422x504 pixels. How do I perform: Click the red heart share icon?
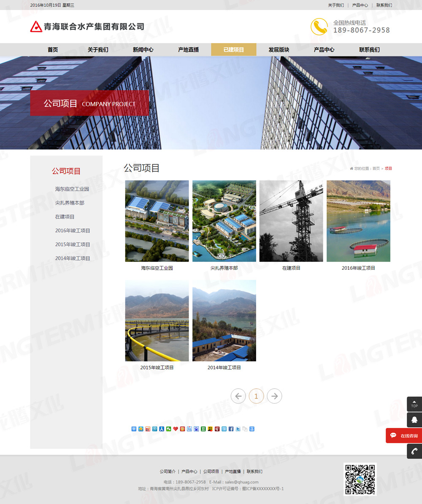176,429
